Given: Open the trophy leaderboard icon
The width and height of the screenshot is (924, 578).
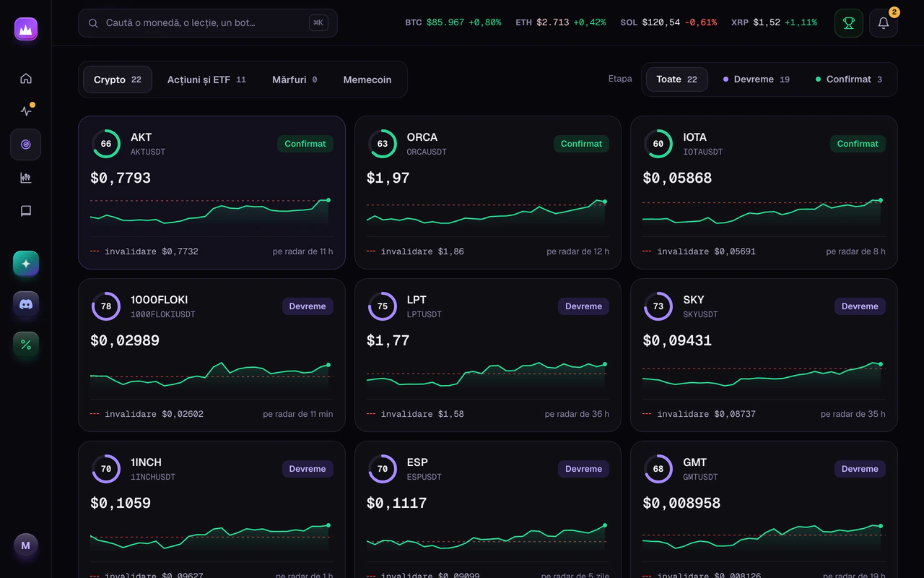Looking at the screenshot, I should pos(849,23).
